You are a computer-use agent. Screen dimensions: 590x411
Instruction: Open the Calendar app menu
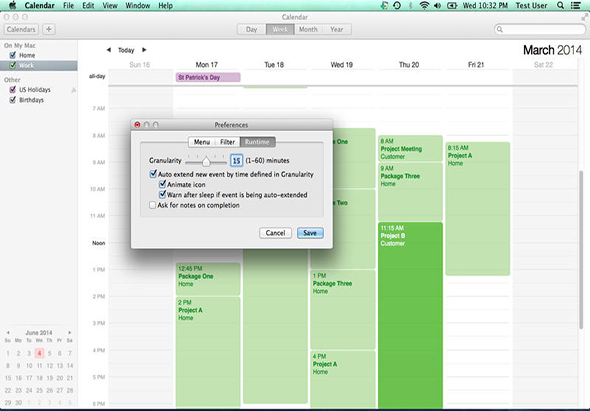tap(40, 5)
